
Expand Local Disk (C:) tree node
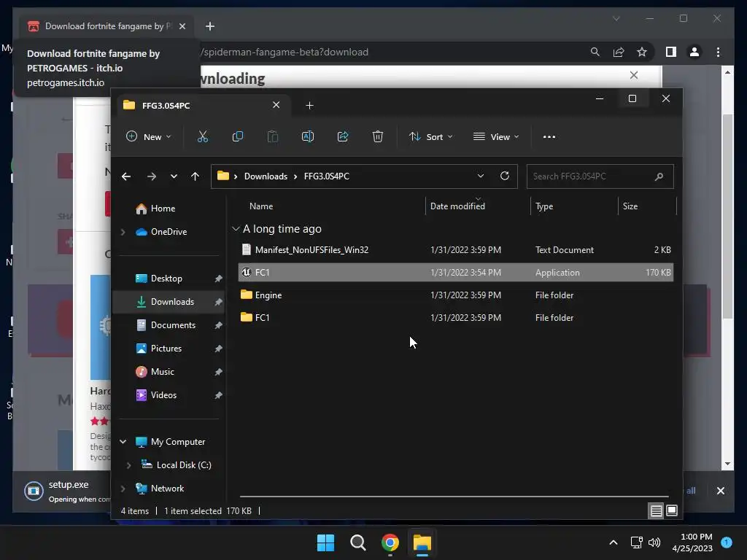pos(128,465)
